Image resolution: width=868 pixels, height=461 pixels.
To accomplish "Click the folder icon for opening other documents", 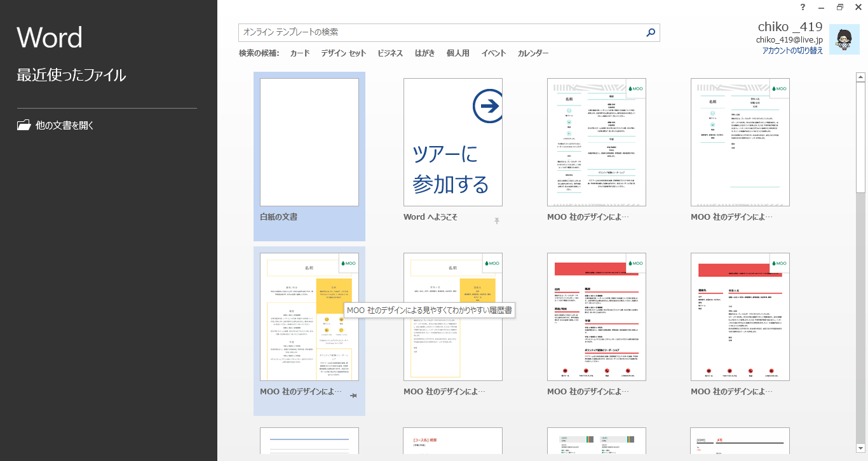I will [24, 125].
